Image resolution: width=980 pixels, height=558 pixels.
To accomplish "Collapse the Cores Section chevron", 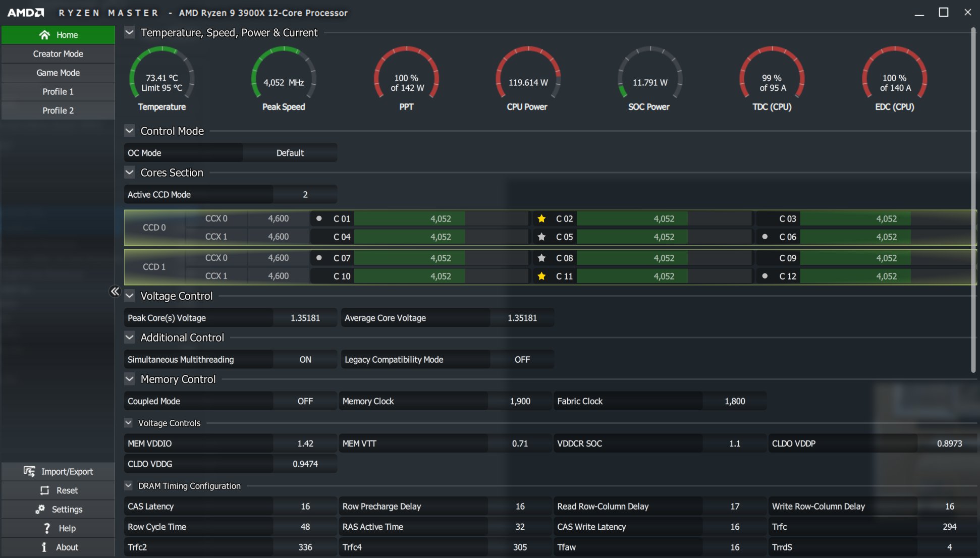I will [130, 173].
